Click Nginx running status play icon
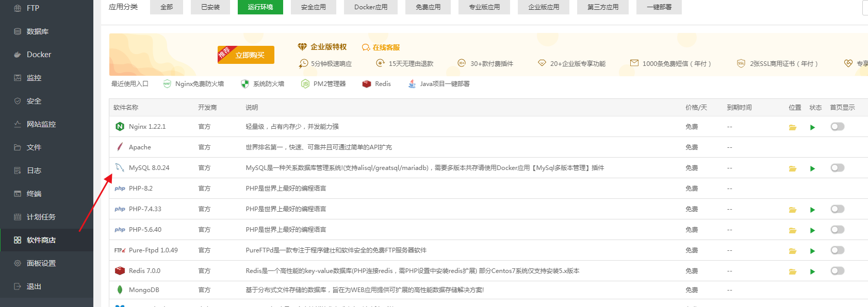The height and width of the screenshot is (307, 868). (812, 127)
